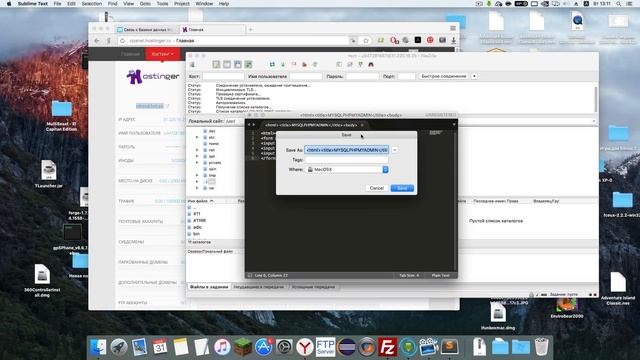The height and width of the screenshot is (360, 640).
Task: Open Edit menu in the menu bar
Action: 71,4
